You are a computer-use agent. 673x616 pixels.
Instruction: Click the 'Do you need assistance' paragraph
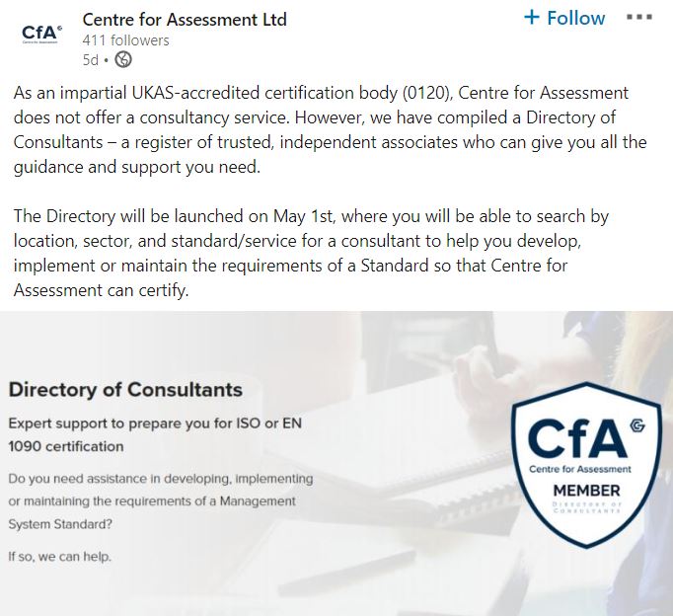tap(160, 500)
